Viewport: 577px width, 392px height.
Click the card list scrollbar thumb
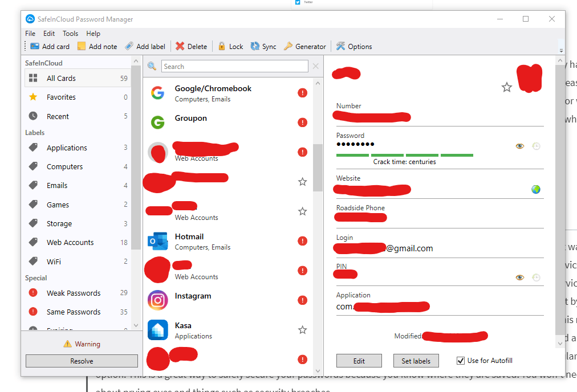point(318,168)
